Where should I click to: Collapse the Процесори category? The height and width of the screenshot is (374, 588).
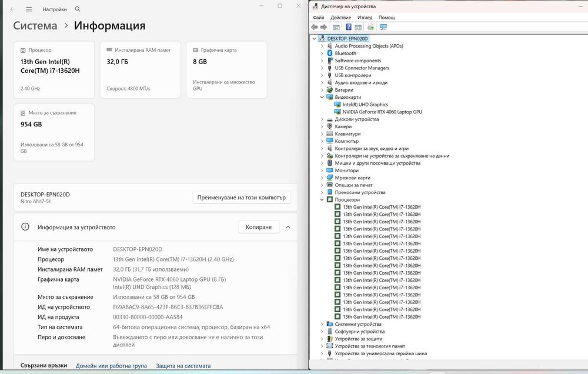pyautogui.click(x=322, y=199)
